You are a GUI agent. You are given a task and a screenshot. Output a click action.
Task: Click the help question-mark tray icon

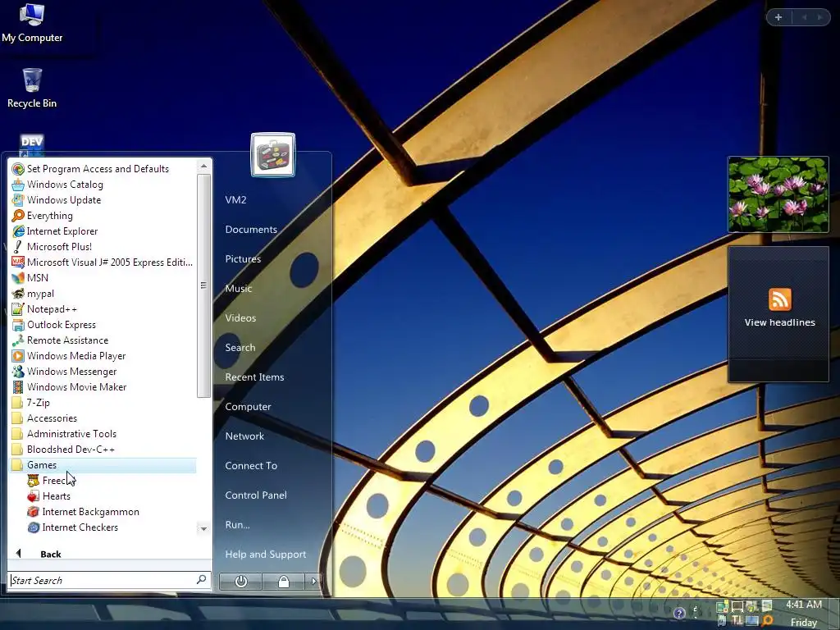pos(679,613)
